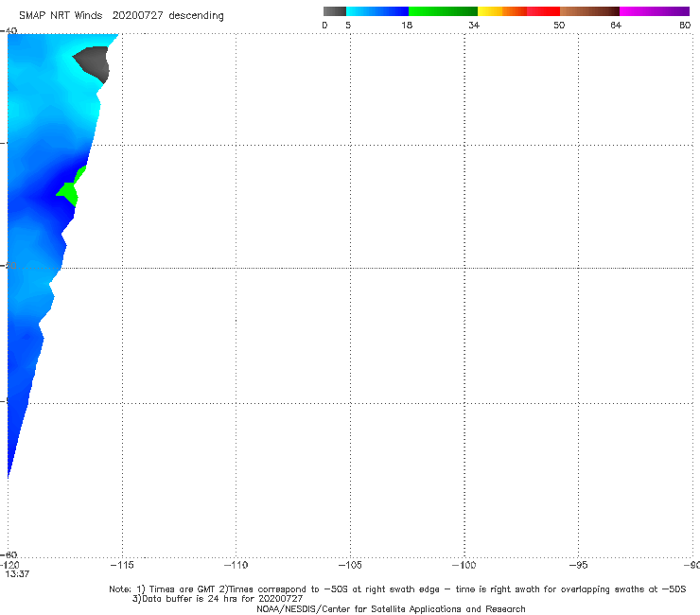Click the longitude label -95

click(578, 565)
